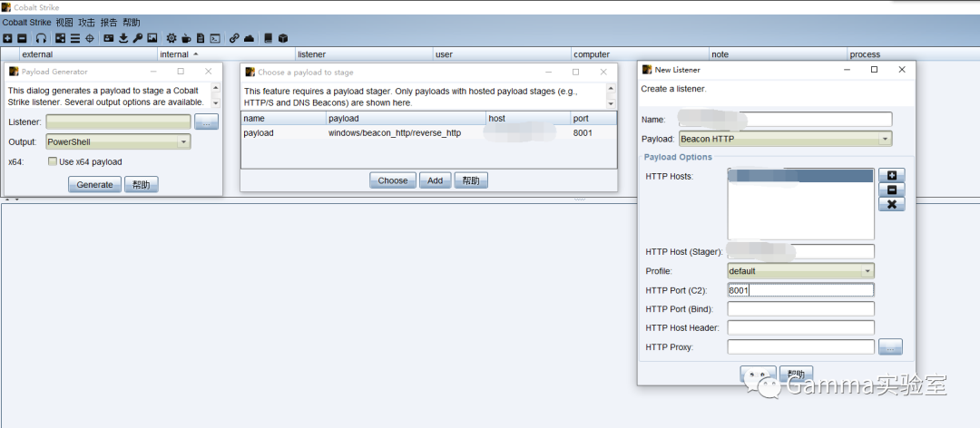Sort by listener column header

[365, 54]
